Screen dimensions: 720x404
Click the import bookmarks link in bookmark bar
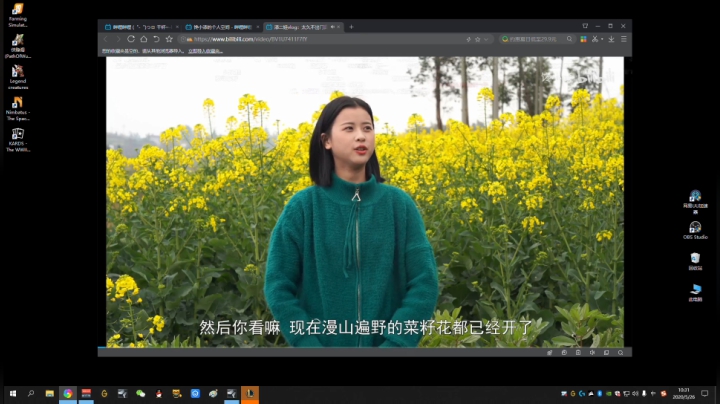pos(205,51)
